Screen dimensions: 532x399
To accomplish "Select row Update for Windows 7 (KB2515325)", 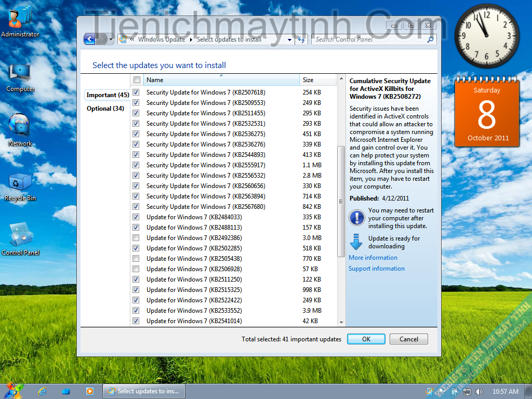I will (x=233, y=290).
